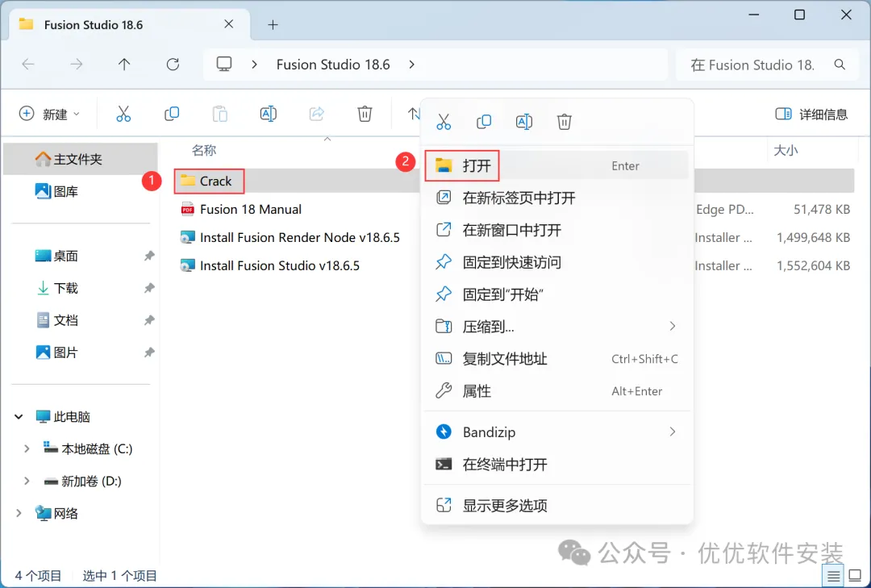This screenshot has width=871, height=588.
Task: Open a new tab with the plus button
Action: pos(273,24)
